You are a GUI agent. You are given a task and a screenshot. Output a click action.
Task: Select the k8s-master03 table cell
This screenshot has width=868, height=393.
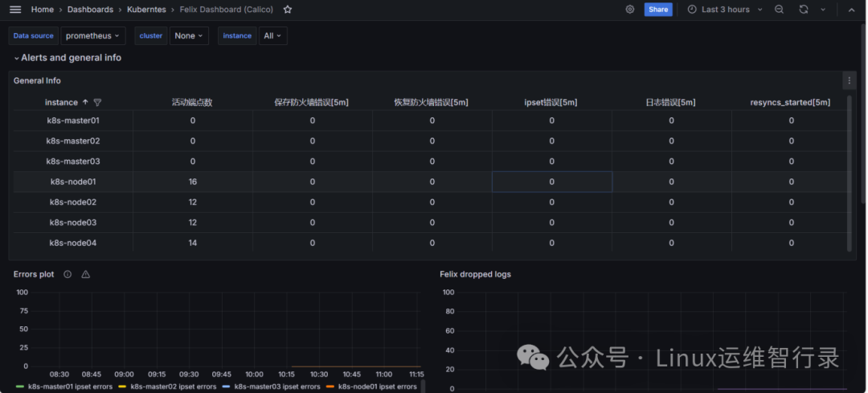point(73,161)
